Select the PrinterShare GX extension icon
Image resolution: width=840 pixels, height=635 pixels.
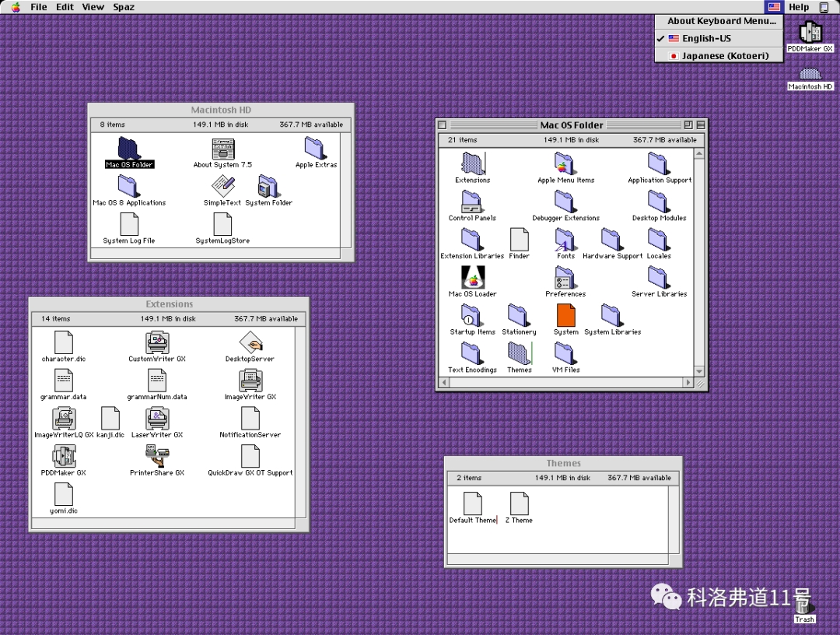tap(157, 456)
